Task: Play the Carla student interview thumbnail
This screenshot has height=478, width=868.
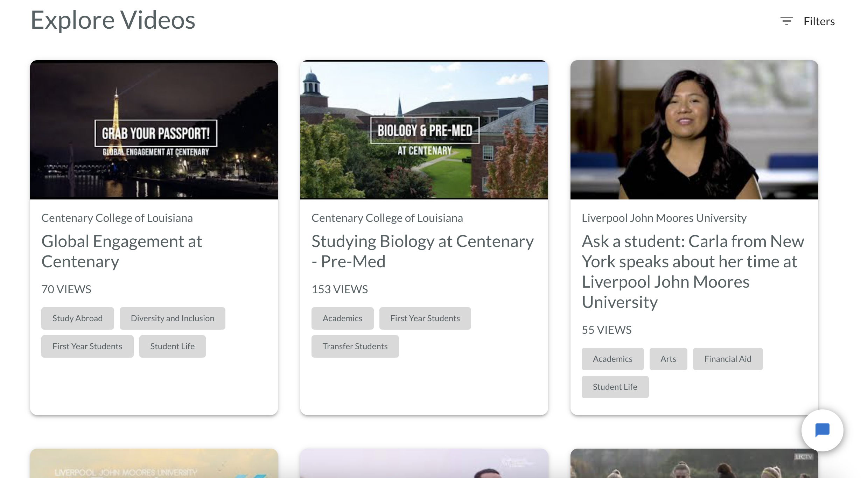Action: click(694, 130)
